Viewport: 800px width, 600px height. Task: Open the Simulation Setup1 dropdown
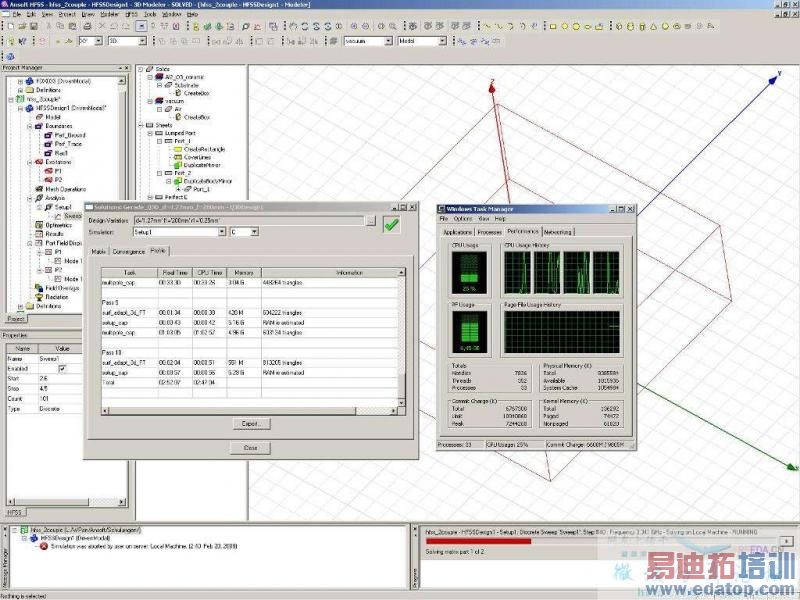pos(221,232)
